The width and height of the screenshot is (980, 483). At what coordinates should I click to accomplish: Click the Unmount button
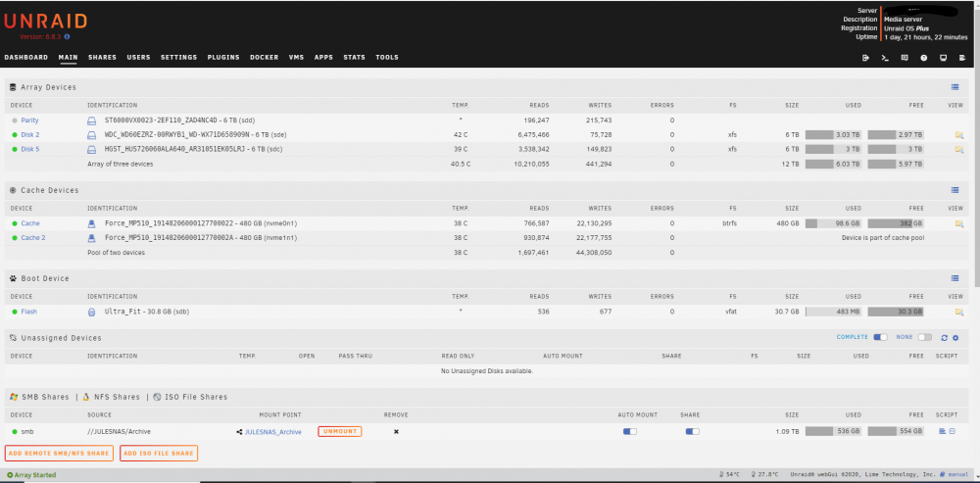(x=340, y=431)
